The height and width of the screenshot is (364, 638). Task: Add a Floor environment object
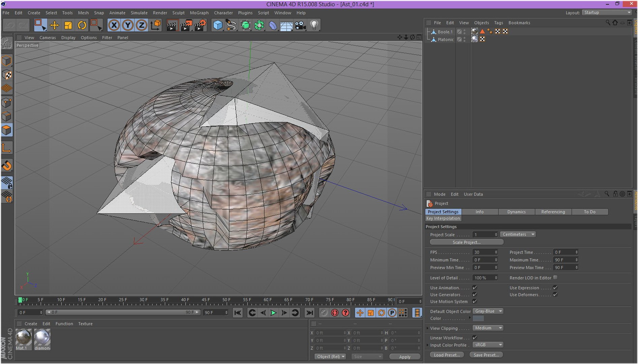286,25
